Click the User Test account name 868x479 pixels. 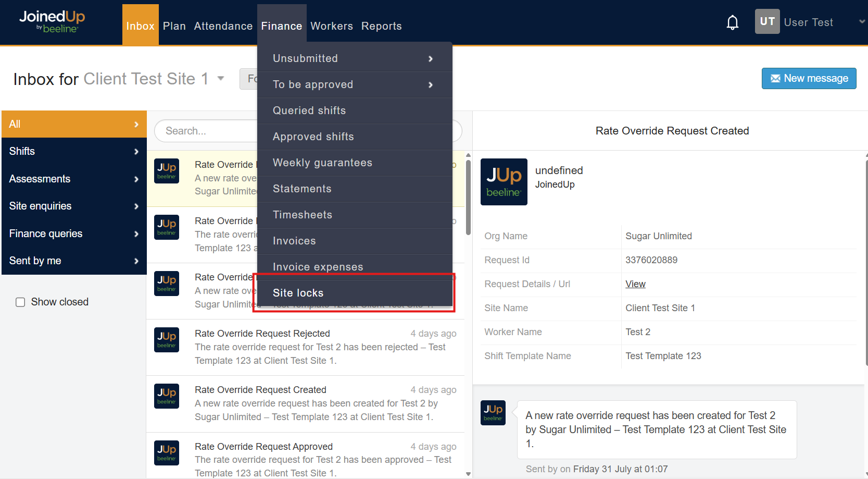(x=809, y=22)
